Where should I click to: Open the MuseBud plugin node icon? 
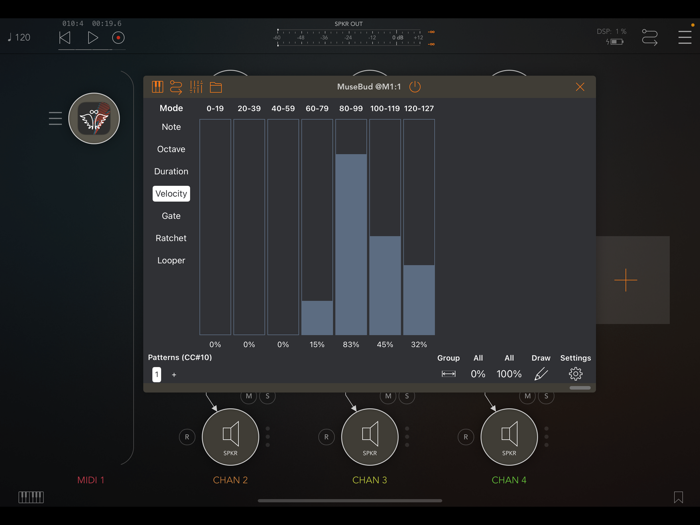pyautogui.click(x=94, y=118)
